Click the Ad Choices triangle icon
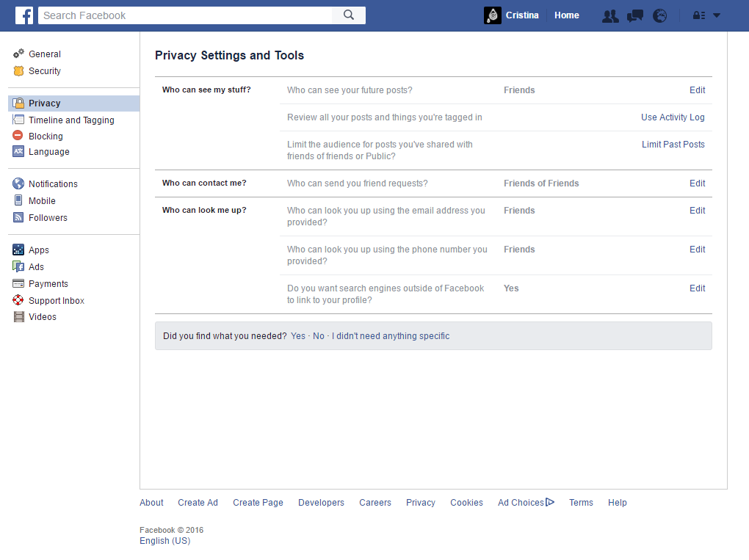This screenshot has height=560, width=749. coord(550,502)
